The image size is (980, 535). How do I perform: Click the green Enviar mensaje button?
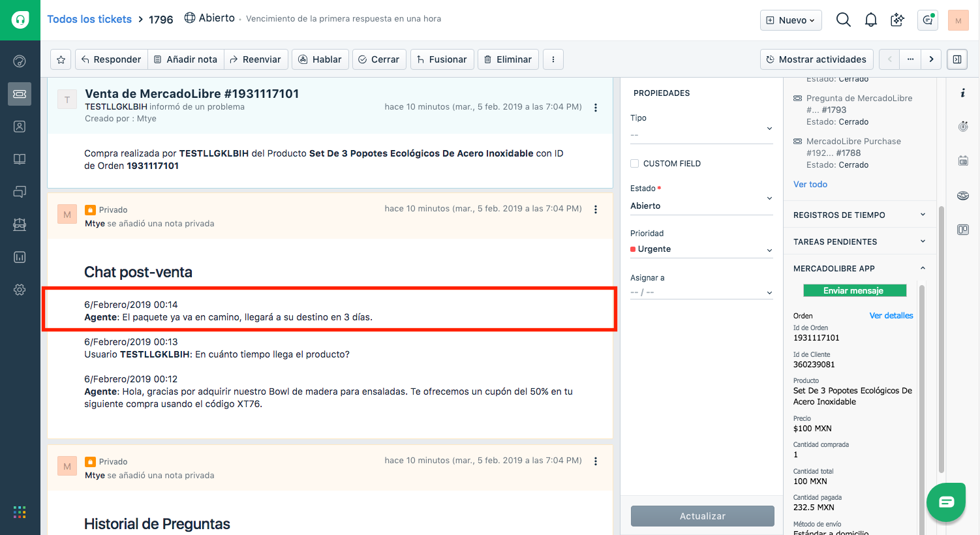click(855, 290)
